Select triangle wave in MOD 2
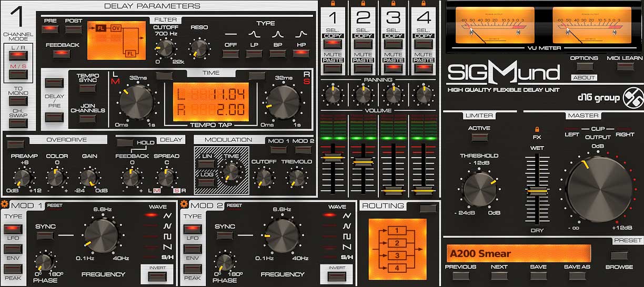The width and height of the screenshot is (644, 287). (x=347, y=215)
